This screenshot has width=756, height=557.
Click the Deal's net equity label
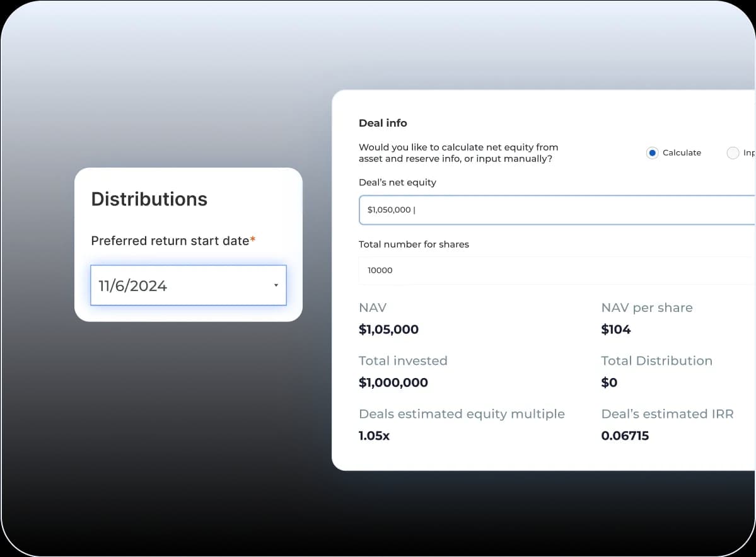click(397, 182)
